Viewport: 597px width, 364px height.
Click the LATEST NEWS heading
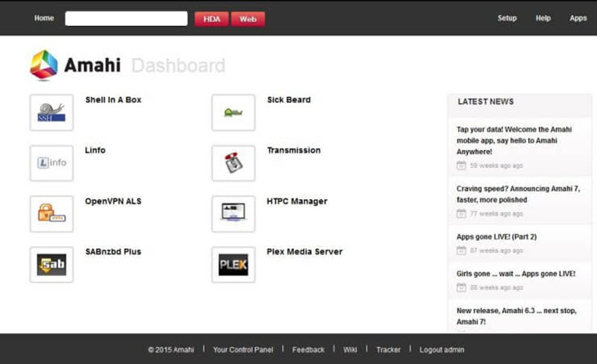[486, 101]
